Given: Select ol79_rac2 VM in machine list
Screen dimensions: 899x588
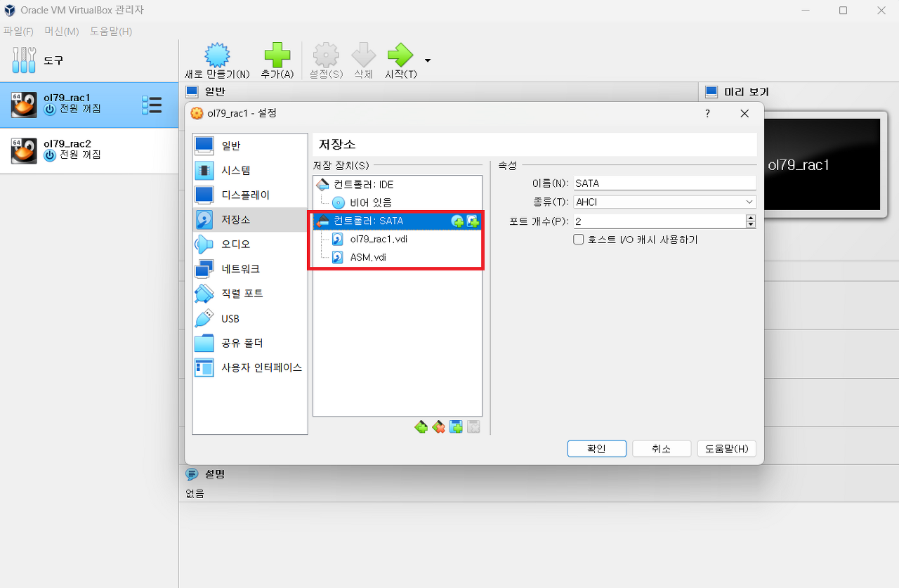Looking at the screenshot, I should pos(89,151).
